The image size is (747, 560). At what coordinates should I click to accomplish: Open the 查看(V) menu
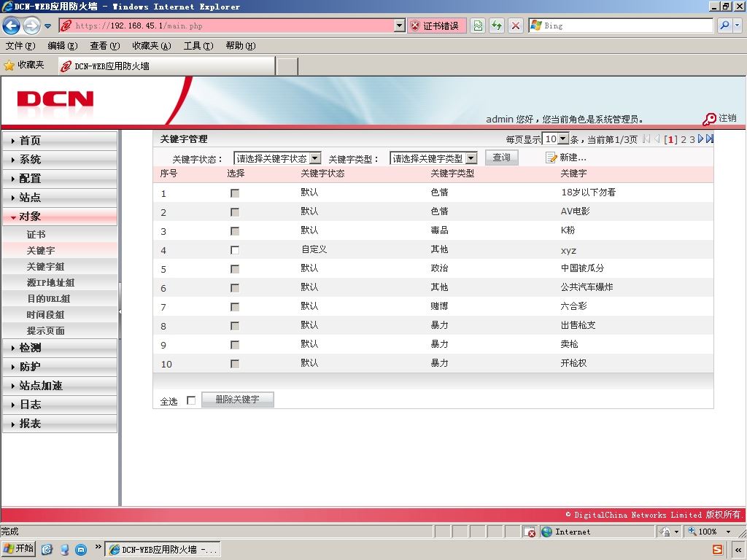point(105,46)
